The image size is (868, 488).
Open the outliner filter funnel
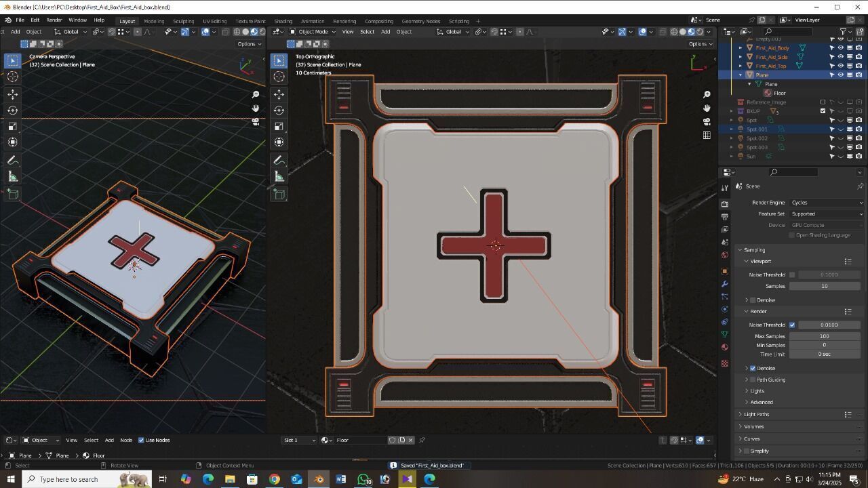click(x=844, y=31)
